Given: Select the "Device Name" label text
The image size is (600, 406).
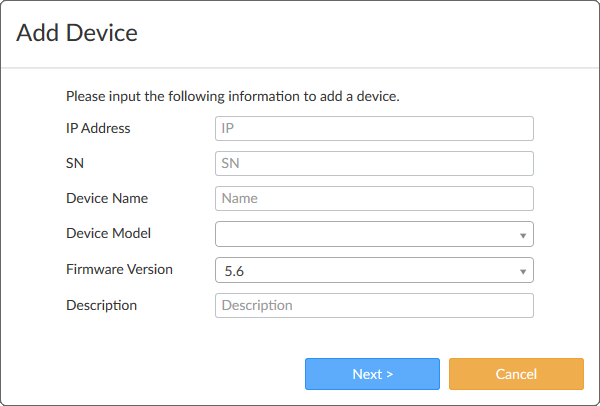Looking at the screenshot, I should coord(107,198).
